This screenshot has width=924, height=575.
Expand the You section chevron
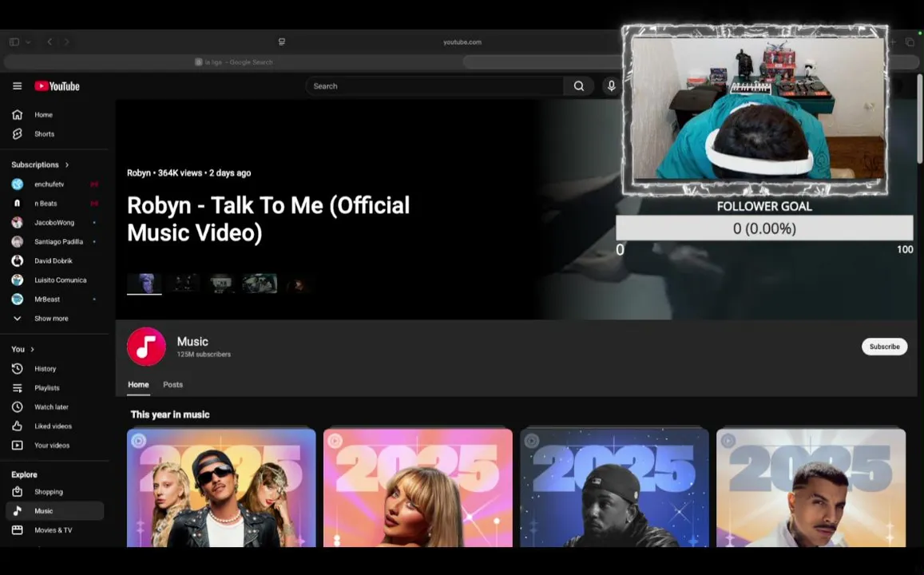point(32,349)
